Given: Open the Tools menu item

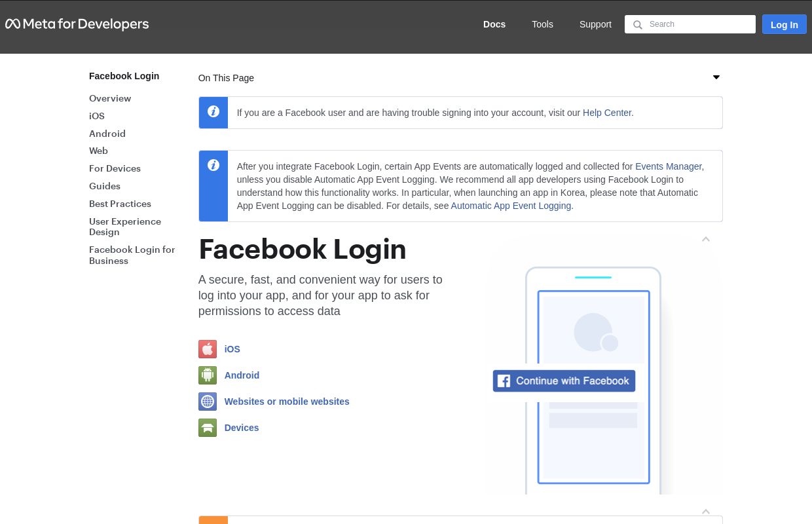Looking at the screenshot, I should pyautogui.click(x=542, y=24).
